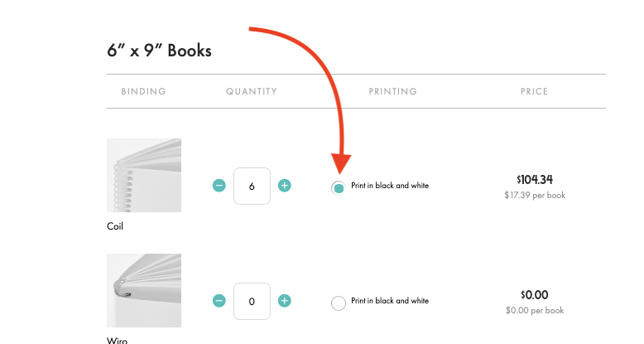Click the 6" x 9" Books heading
The image size is (644, 344).
[159, 51]
